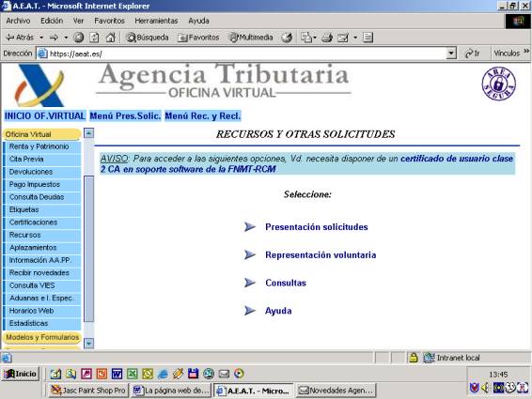Select Consulta Deudas in sidebar
Screen dimensions: 532x399
[37, 197]
